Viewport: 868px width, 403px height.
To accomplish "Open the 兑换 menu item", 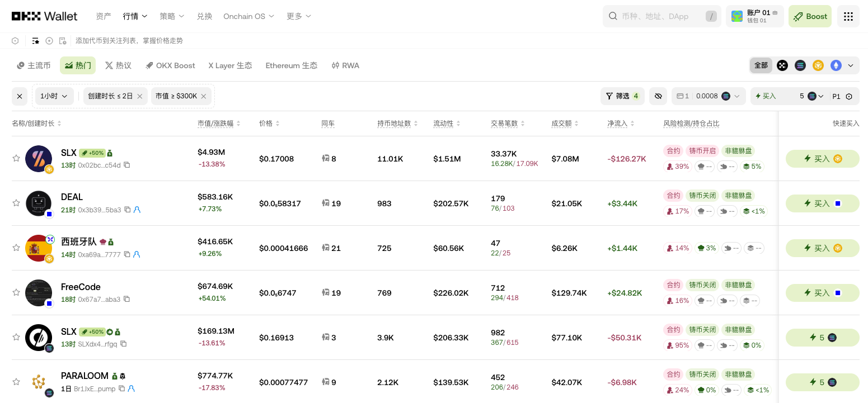I will point(204,16).
